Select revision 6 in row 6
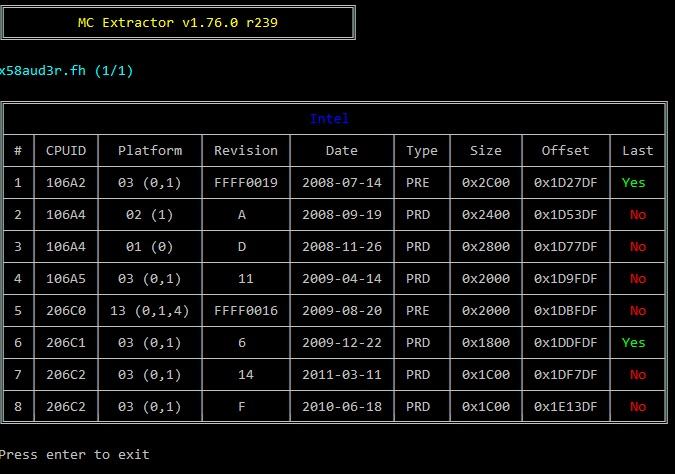The width and height of the screenshot is (675, 474). click(x=242, y=343)
